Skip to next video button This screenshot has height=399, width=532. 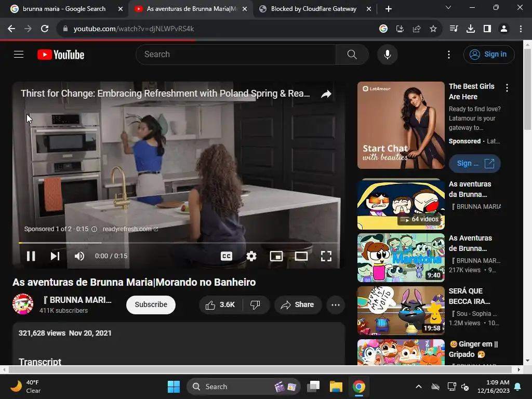click(x=55, y=256)
